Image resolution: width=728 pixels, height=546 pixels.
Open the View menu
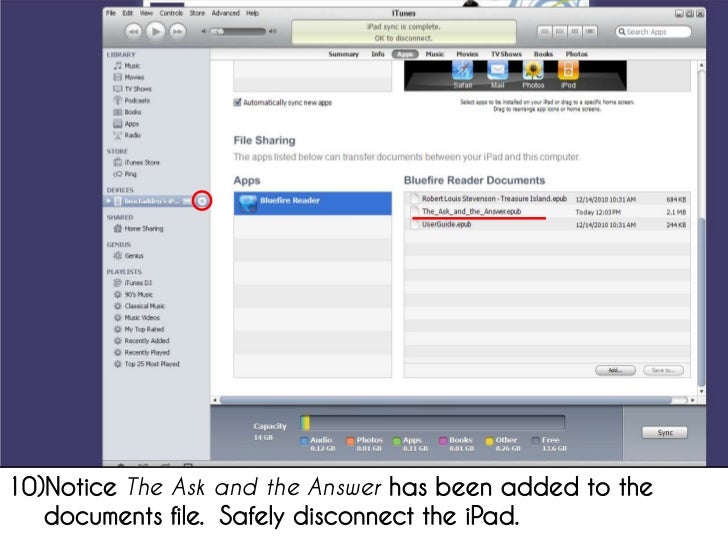(146, 13)
